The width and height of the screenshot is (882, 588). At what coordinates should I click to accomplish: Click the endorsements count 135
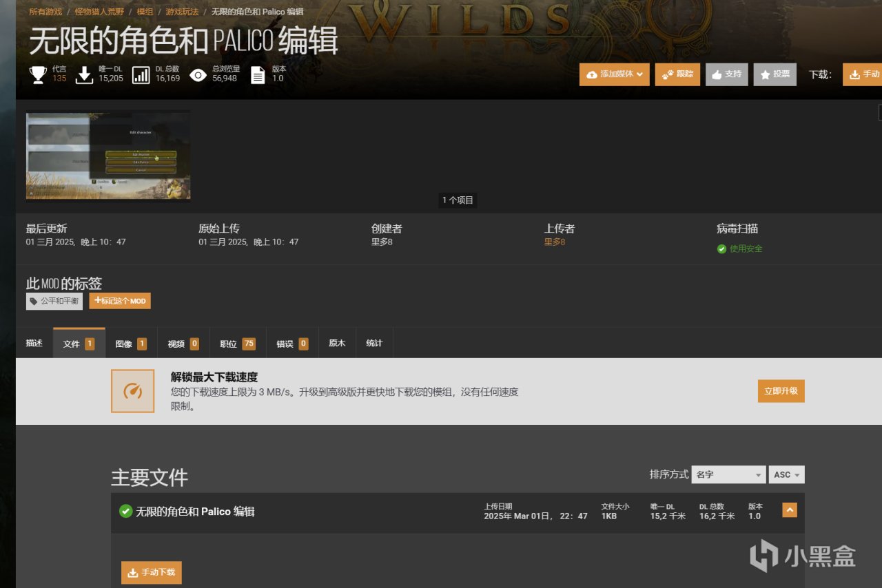(59, 78)
